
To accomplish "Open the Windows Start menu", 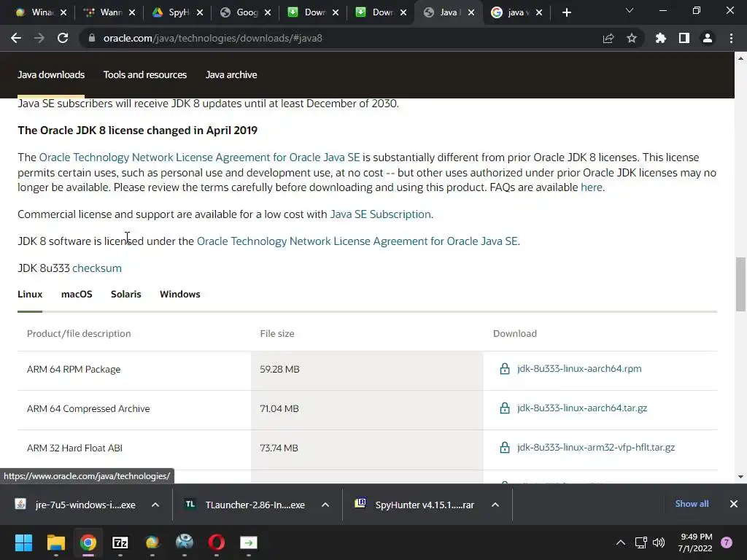I will tap(23, 542).
